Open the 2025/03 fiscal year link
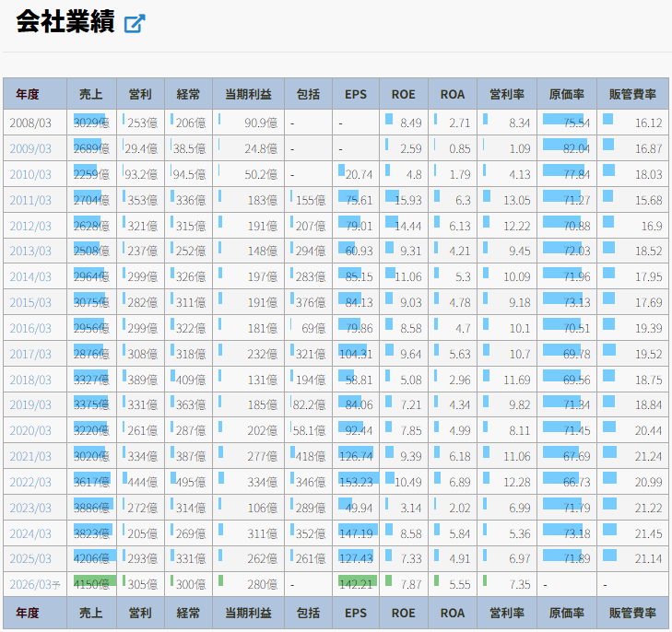The width and height of the screenshot is (672, 632). tap(30, 559)
